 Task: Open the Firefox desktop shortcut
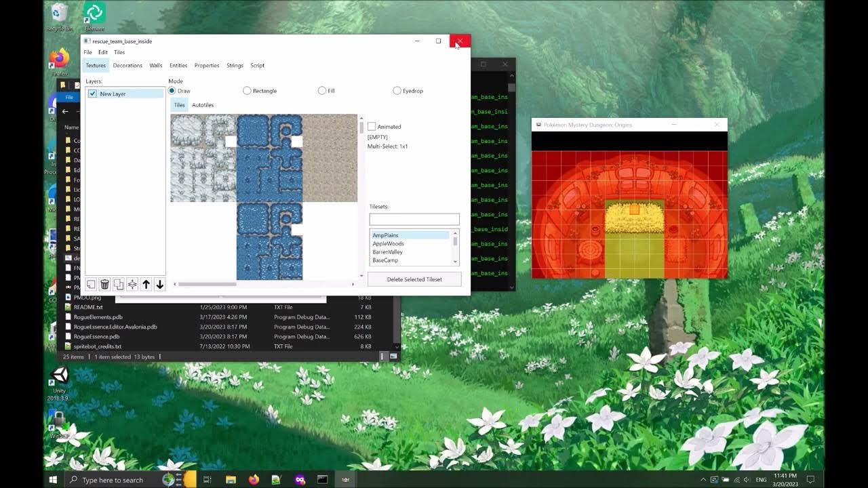pos(60,62)
